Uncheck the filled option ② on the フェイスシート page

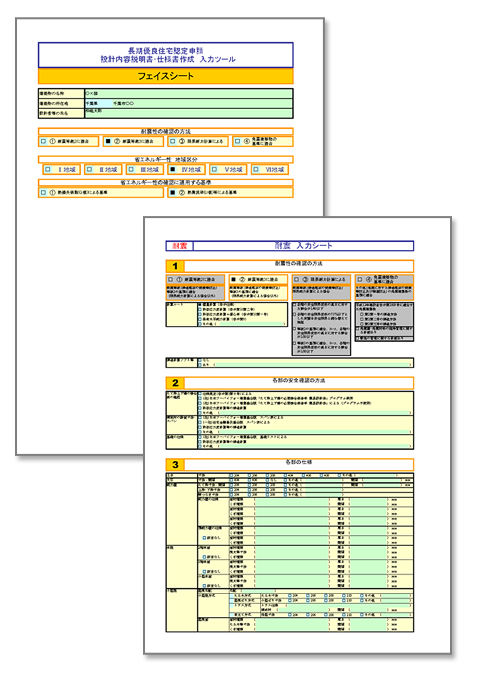click(108, 141)
